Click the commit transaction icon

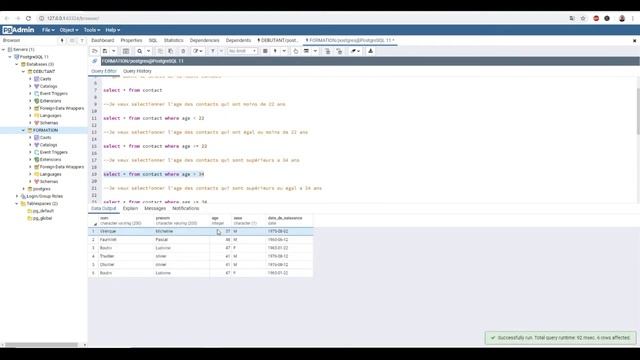click(x=327, y=51)
